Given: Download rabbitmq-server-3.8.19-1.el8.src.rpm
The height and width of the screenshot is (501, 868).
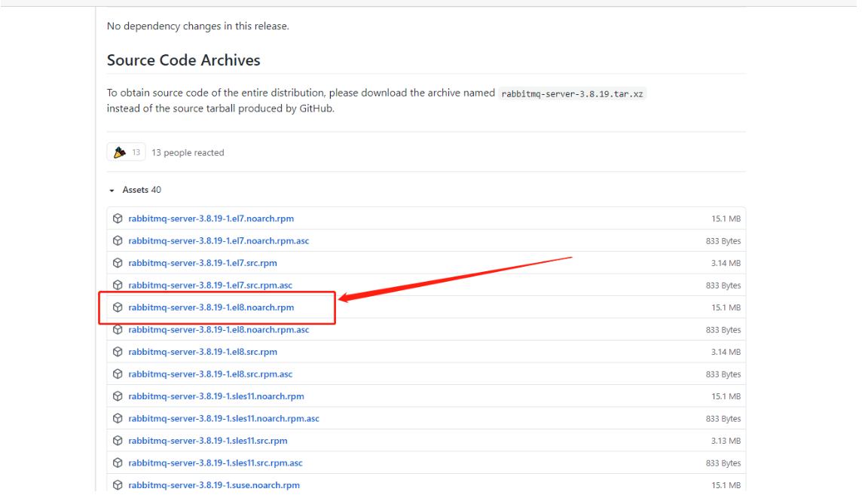Looking at the screenshot, I should 203,352.
